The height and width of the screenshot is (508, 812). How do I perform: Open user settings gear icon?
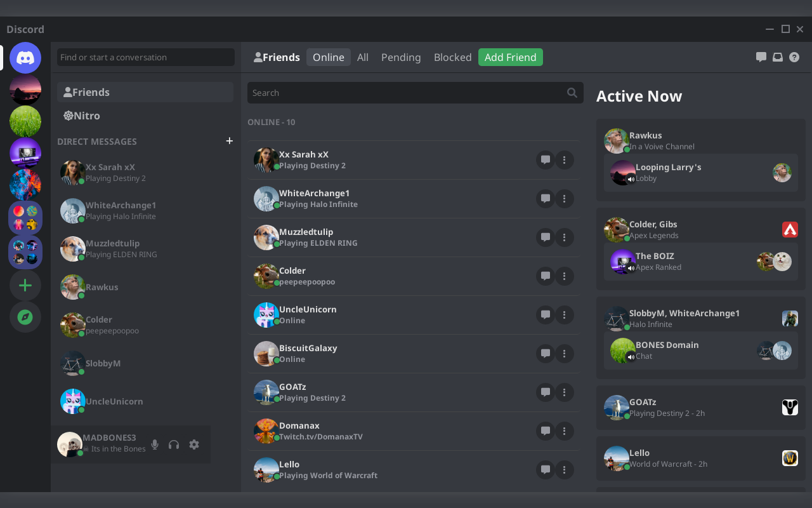click(194, 444)
